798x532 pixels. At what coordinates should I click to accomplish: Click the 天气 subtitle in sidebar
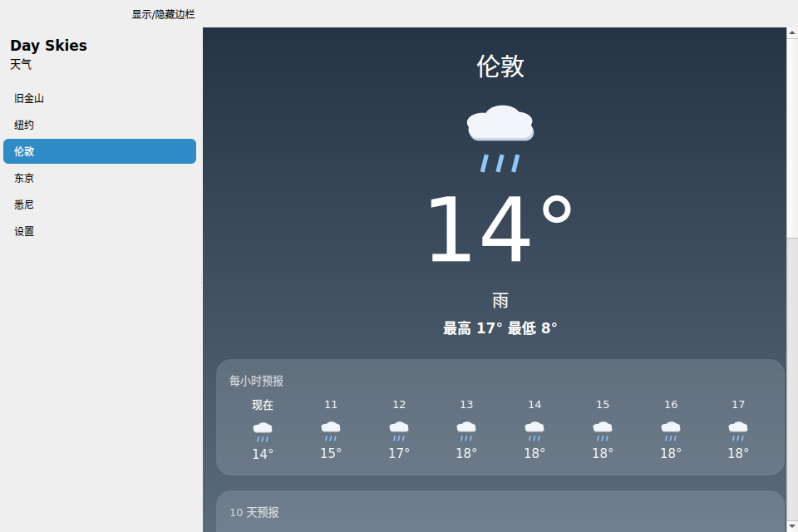[x=21, y=65]
